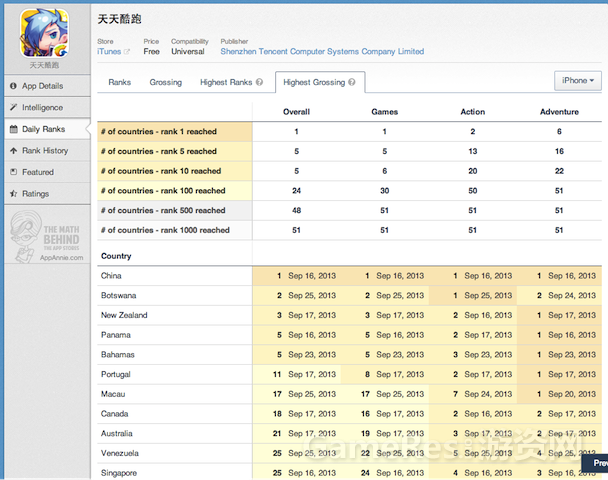Image resolution: width=608 pixels, height=480 pixels.
Task: Click '# of countries - rank 5 reached' row
Action: coord(349,151)
